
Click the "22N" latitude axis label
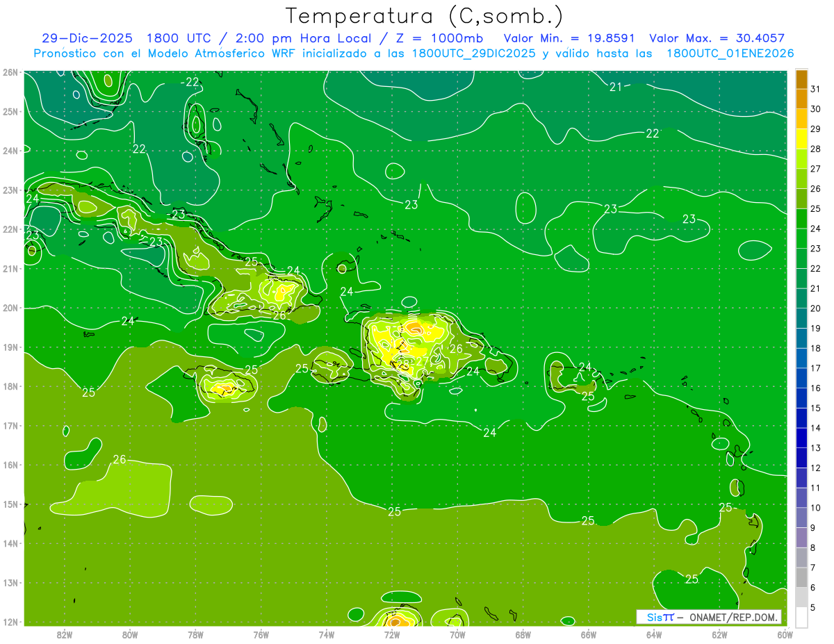[x=10, y=229]
